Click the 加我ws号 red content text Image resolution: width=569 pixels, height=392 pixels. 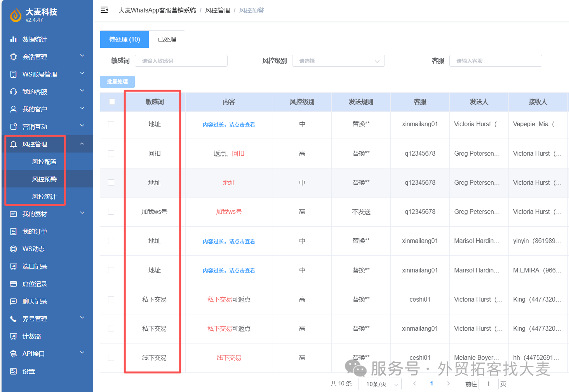click(x=229, y=212)
